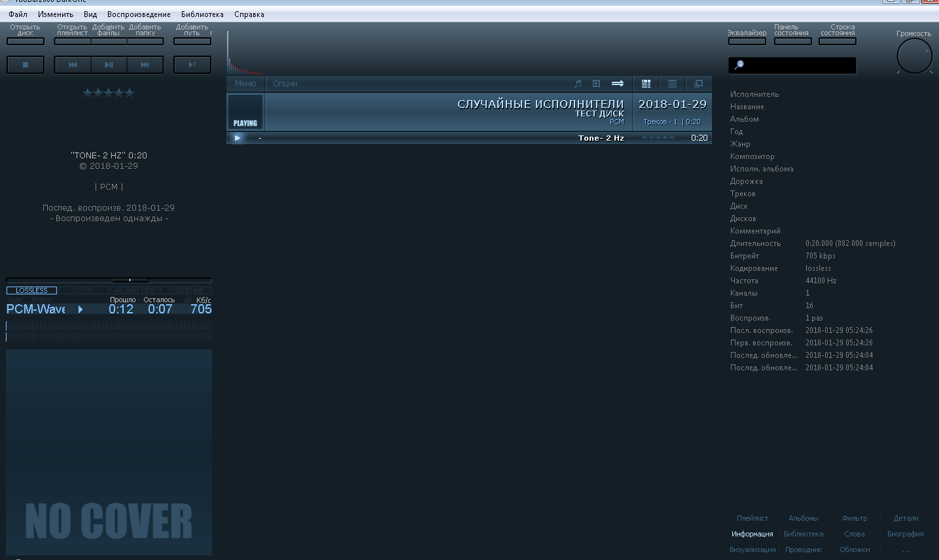Open the Библиотека menu
The image size is (939, 560).
point(202,14)
